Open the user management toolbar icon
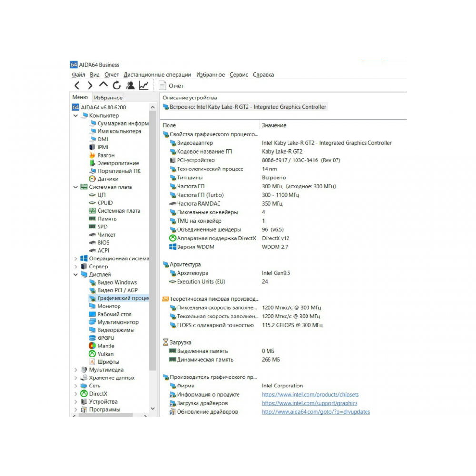 130,86
